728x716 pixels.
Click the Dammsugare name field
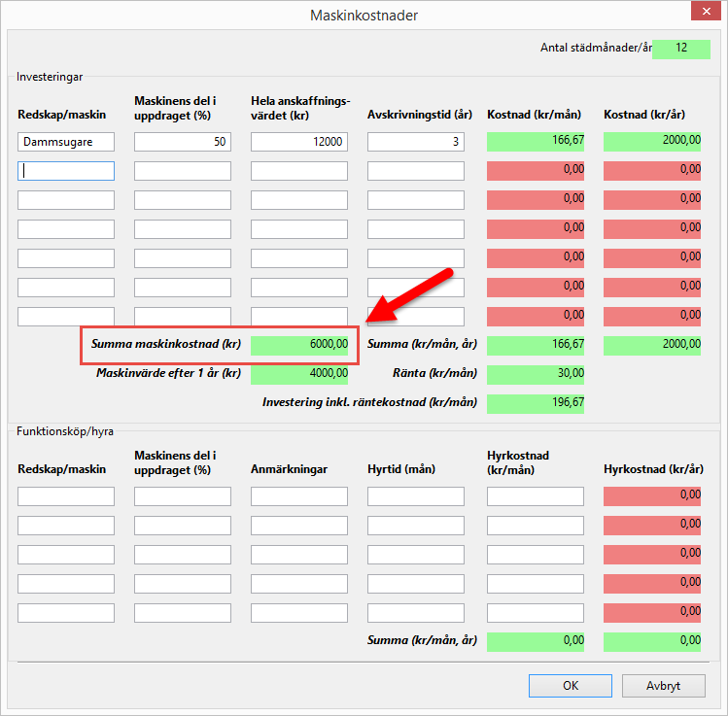(66, 142)
